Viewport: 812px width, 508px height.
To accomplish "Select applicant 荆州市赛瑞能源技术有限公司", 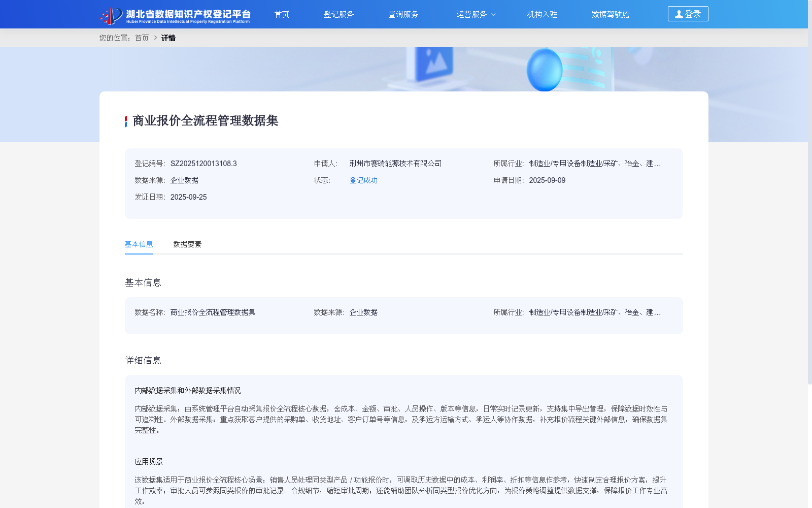I will (395, 164).
